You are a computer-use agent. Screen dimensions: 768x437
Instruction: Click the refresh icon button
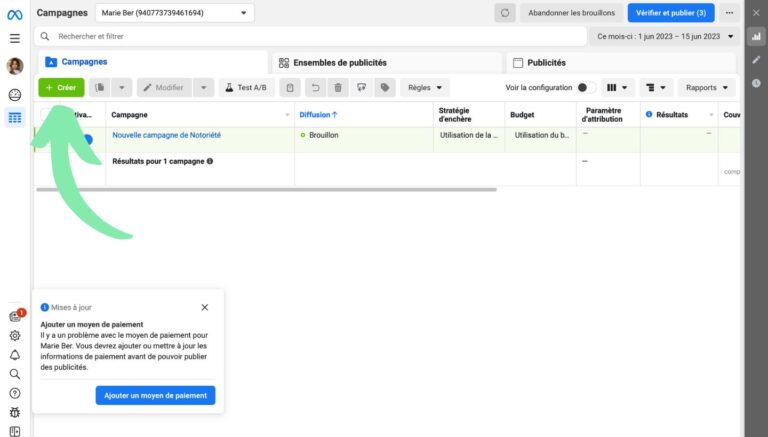(x=504, y=13)
